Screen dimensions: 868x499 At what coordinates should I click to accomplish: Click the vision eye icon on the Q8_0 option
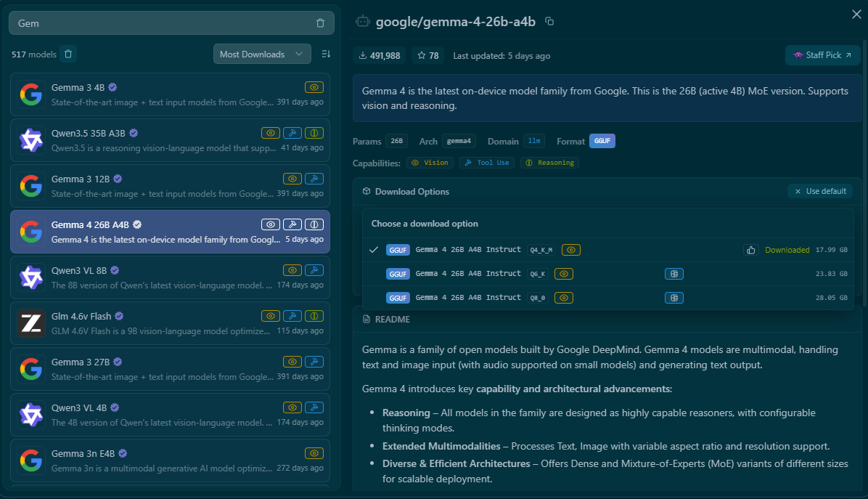coord(563,297)
